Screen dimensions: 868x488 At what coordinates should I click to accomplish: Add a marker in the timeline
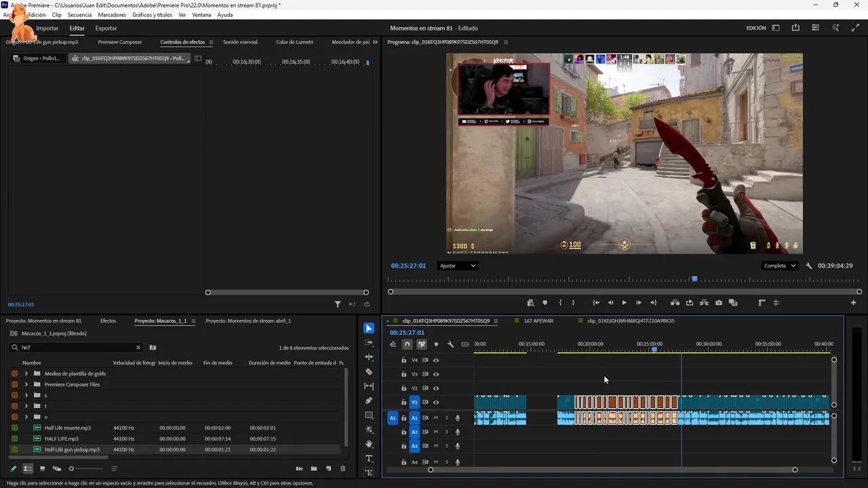(x=436, y=344)
